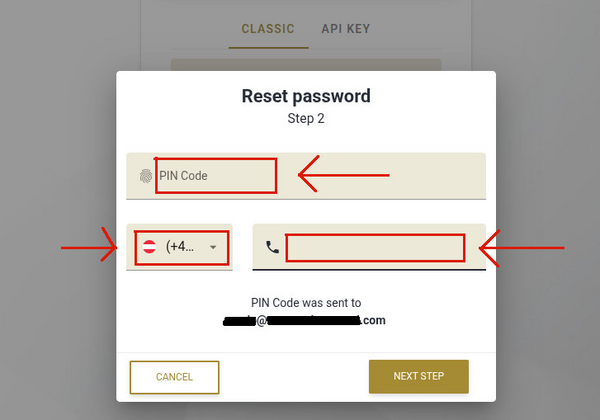Click the redacted email address ending .com
600x420 pixels.
point(304,320)
